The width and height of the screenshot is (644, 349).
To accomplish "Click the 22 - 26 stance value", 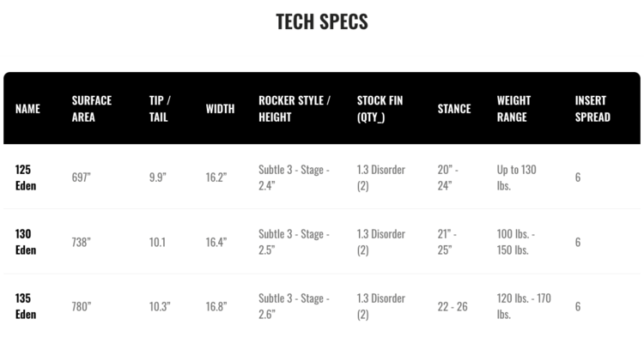I will (x=453, y=306).
